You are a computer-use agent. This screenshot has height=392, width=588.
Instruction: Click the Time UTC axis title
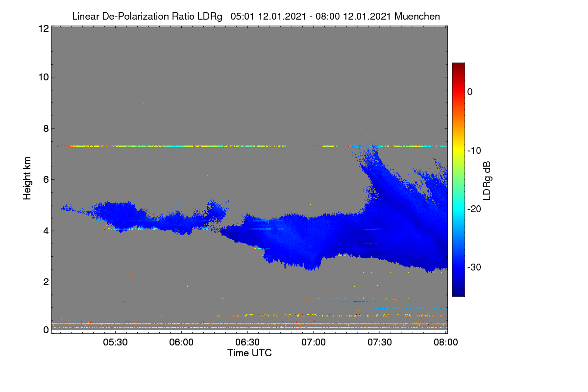[249, 353]
